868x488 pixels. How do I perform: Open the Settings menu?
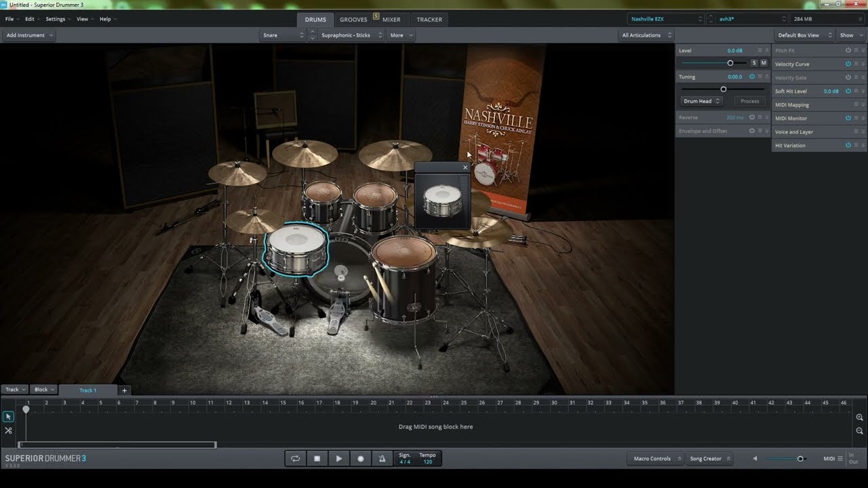(58, 19)
